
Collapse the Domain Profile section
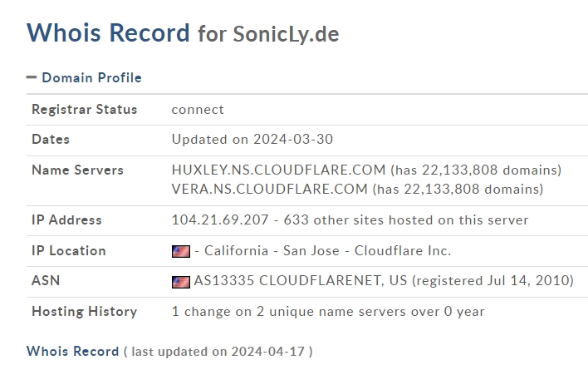click(x=84, y=77)
